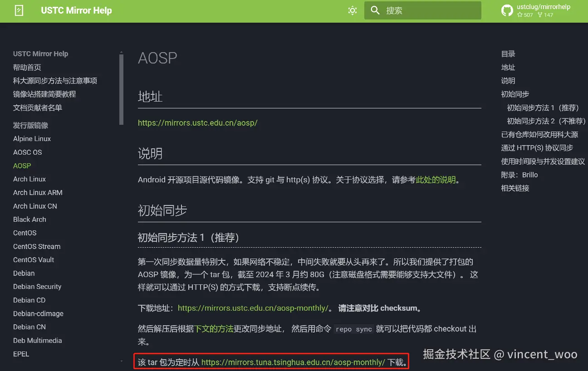Click the repo sync inline code

point(353,329)
